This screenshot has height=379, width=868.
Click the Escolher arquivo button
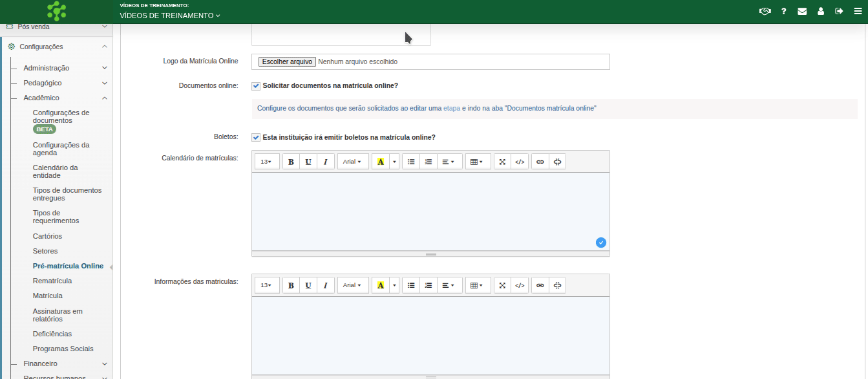click(287, 62)
